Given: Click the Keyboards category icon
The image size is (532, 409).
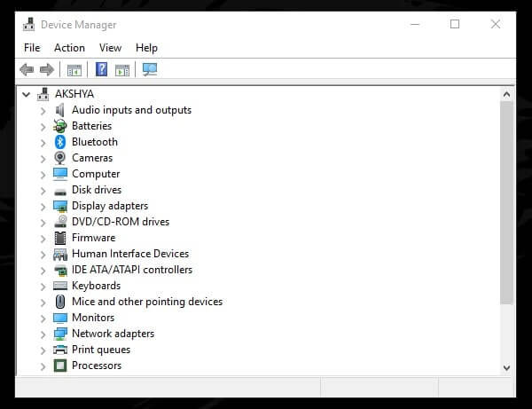Looking at the screenshot, I should (60, 286).
